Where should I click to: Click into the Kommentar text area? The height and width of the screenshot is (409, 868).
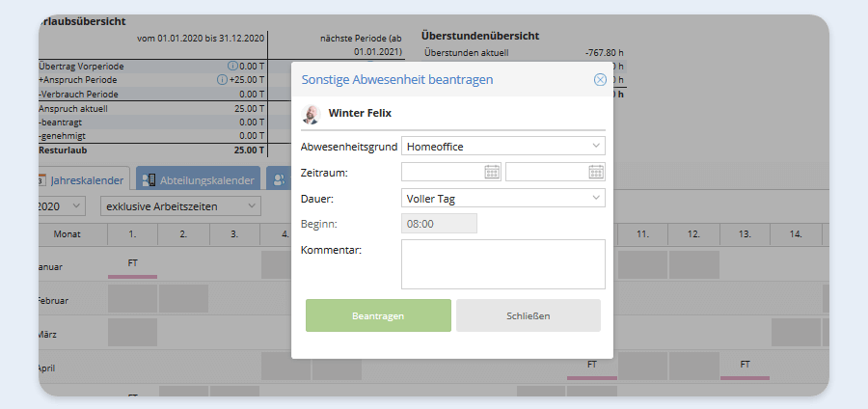[x=502, y=264]
